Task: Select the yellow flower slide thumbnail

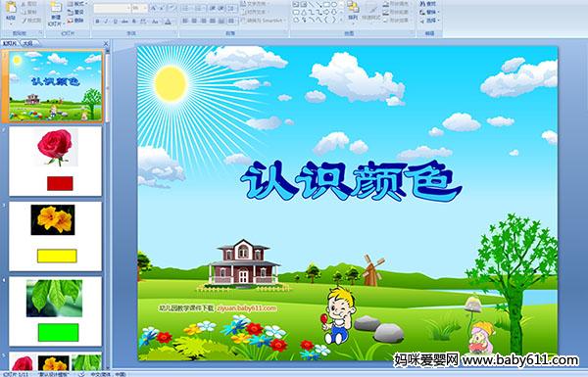Action: (56, 236)
